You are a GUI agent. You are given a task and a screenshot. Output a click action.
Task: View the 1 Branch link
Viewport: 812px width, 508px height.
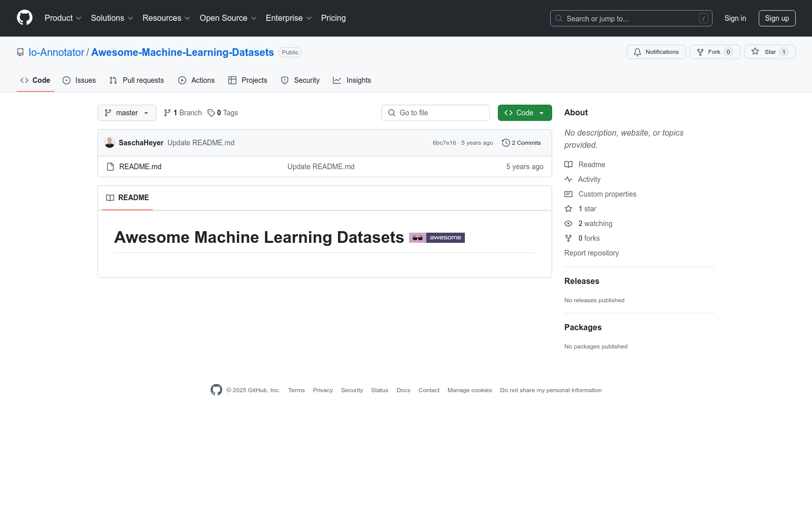click(x=183, y=113)
